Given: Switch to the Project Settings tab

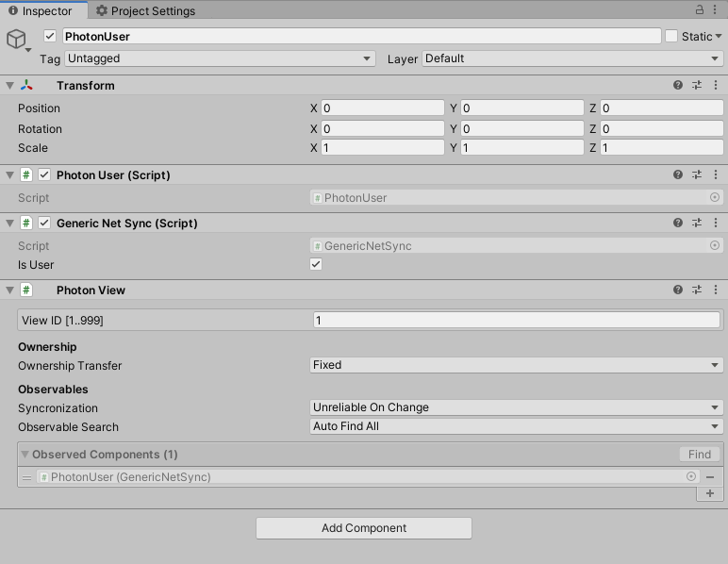Looking at the screenshot, I should coord(146,10).
